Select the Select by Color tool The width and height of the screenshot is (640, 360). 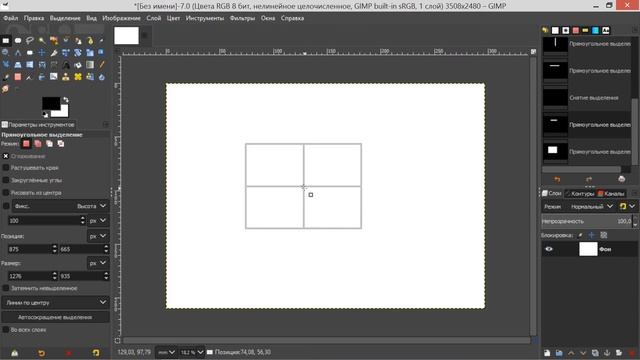(x=54, y=40)
